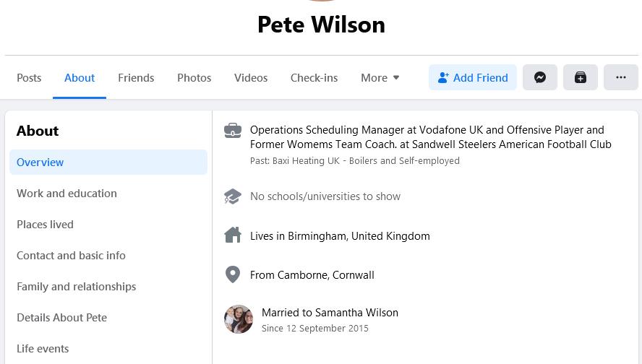Click the Messenger message icon button
Viewport: 642px width, 364px height.
[540, 77]
